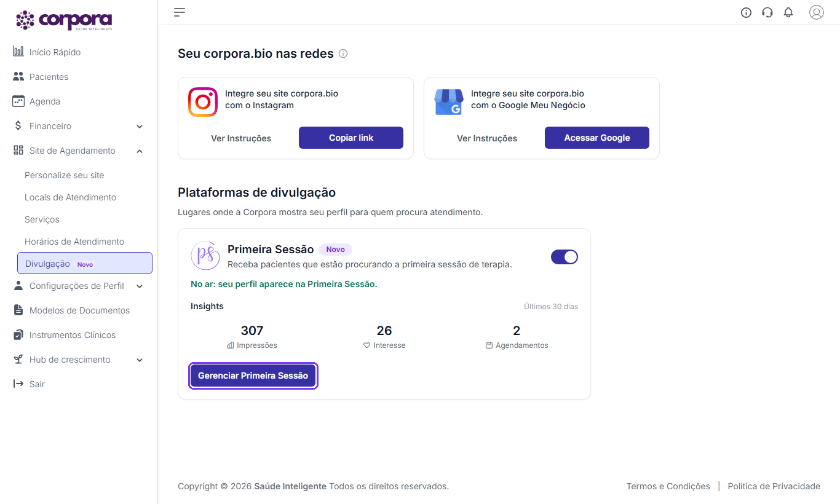Disable the Primeira Sessão toggle switch
840x504 pixels.
tap(565, 257)
